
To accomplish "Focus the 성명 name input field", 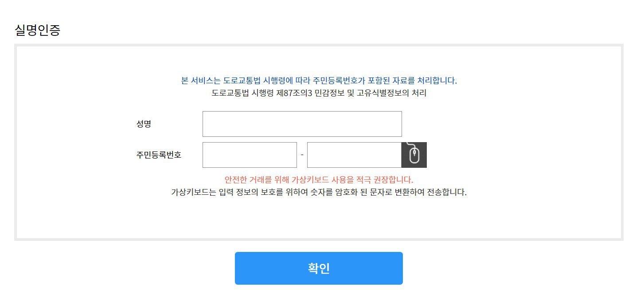I will [x=302, y=124].
